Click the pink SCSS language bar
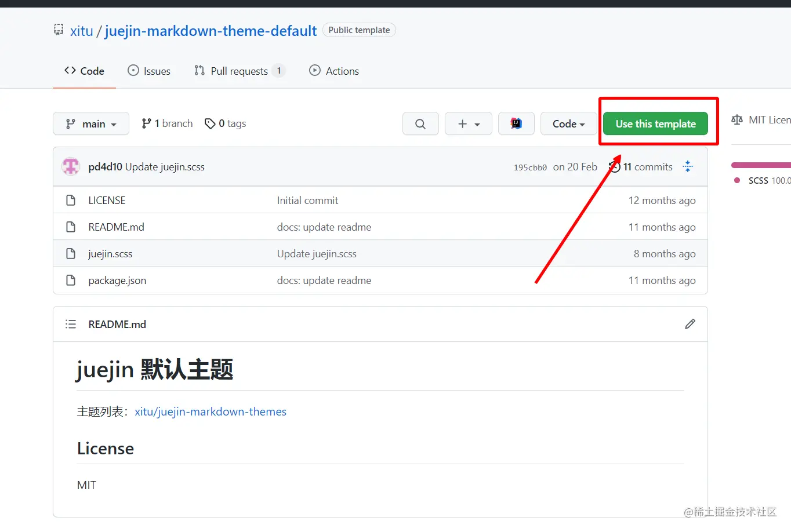 761,165
